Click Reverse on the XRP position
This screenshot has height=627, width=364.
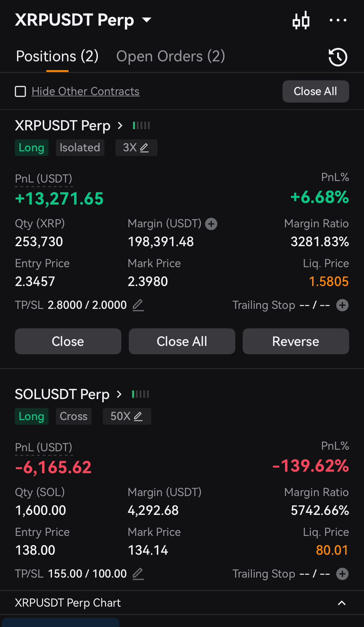pyautogui.click(x=296, y=341)
